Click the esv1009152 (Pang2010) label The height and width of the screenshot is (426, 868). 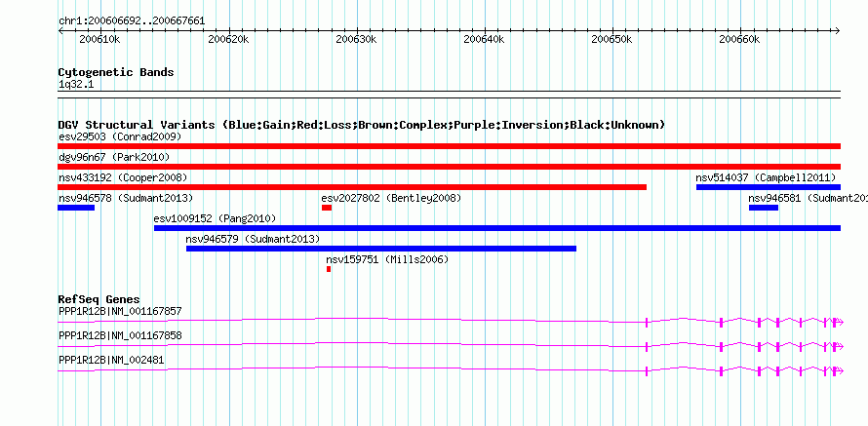(x=215, y=218)
